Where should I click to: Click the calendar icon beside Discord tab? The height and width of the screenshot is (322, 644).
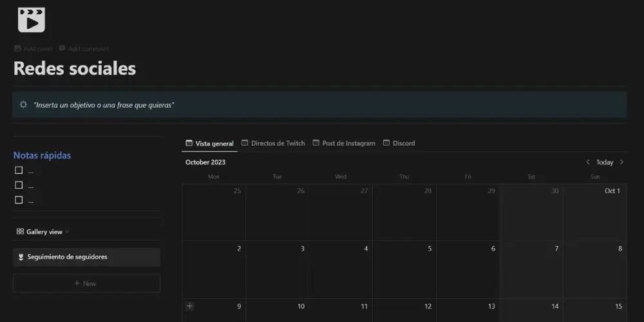pos(386,143)
